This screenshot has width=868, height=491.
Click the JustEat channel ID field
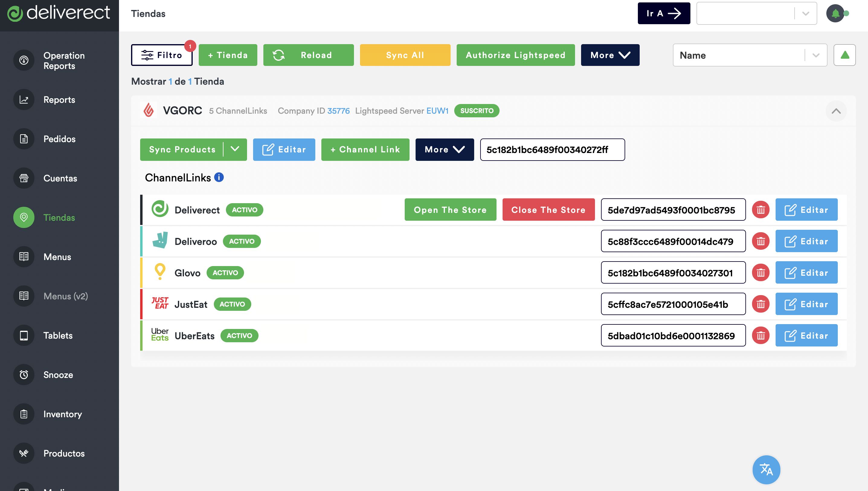point(673,304)
